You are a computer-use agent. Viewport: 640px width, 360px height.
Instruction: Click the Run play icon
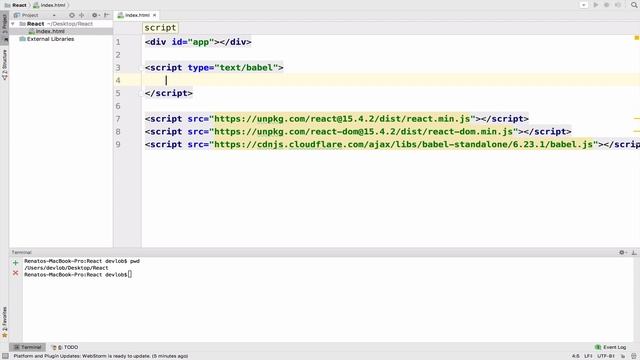click(x=596, y=5)
